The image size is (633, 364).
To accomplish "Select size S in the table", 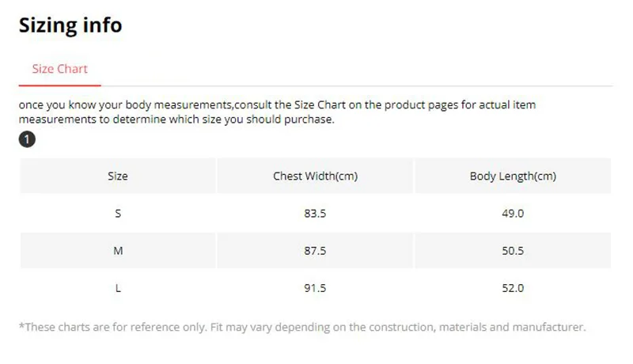I will click(x=117, y=214).
